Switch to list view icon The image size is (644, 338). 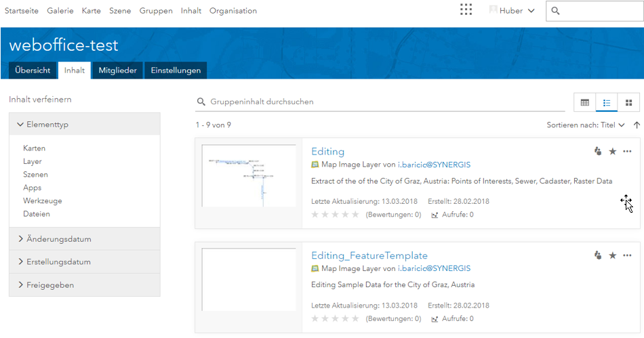point(607,102)
